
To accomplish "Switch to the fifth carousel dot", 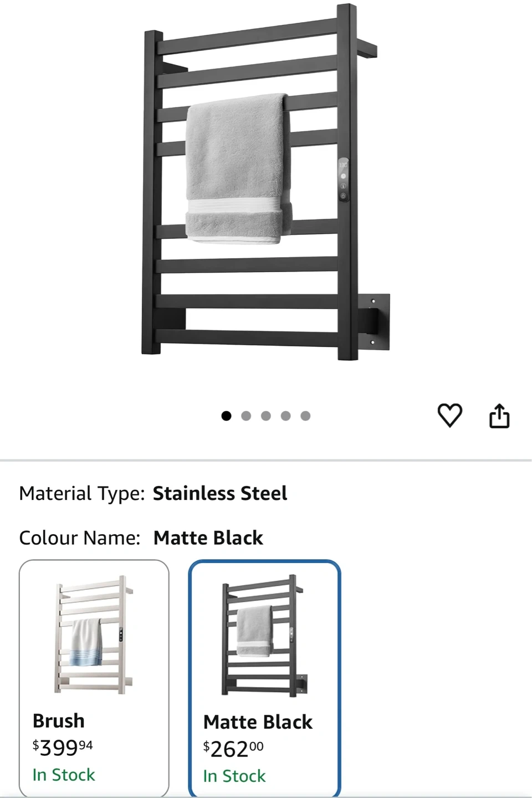I will tap(306, 416).
